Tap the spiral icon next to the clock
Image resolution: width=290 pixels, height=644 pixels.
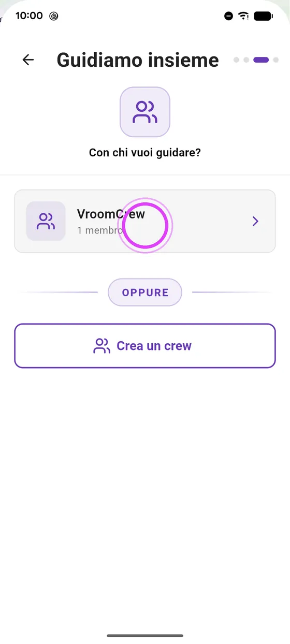(54, 16)
